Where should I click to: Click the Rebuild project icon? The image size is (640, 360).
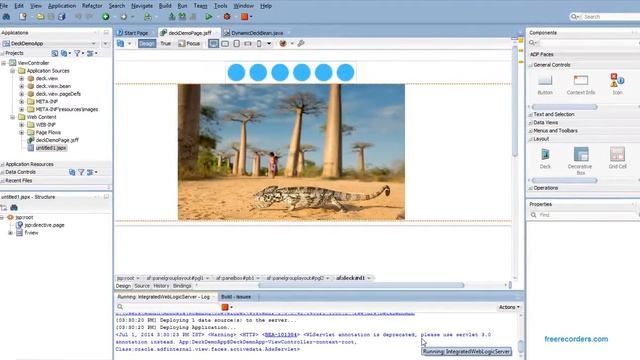(x=182, y=17)
